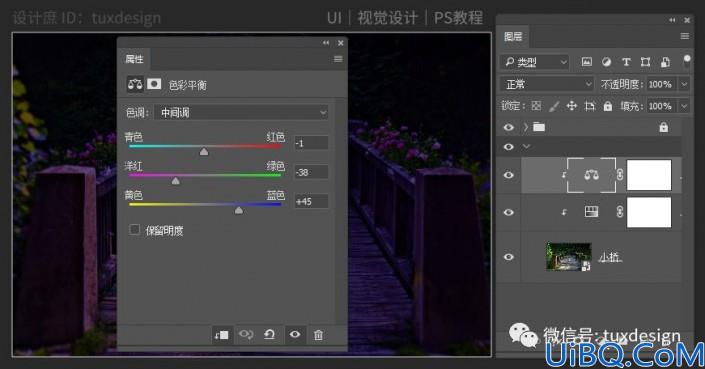This screenshot has width=705, height=369.
Task: Click the lock icon on the group layer
Action: [664, 128]
